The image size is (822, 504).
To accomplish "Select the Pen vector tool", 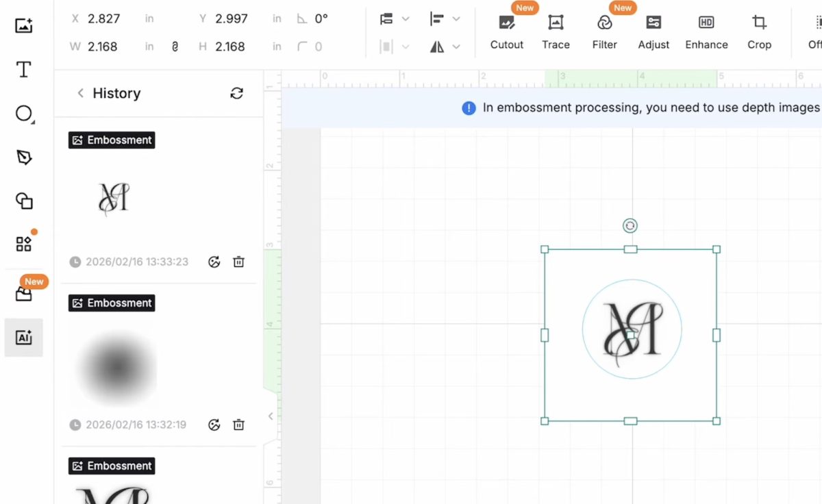I will (24, 157).
